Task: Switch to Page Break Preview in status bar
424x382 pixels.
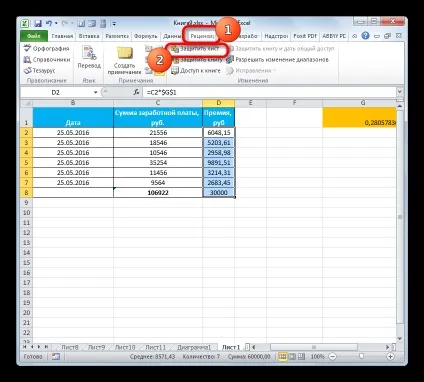Action: coord(301,357)
